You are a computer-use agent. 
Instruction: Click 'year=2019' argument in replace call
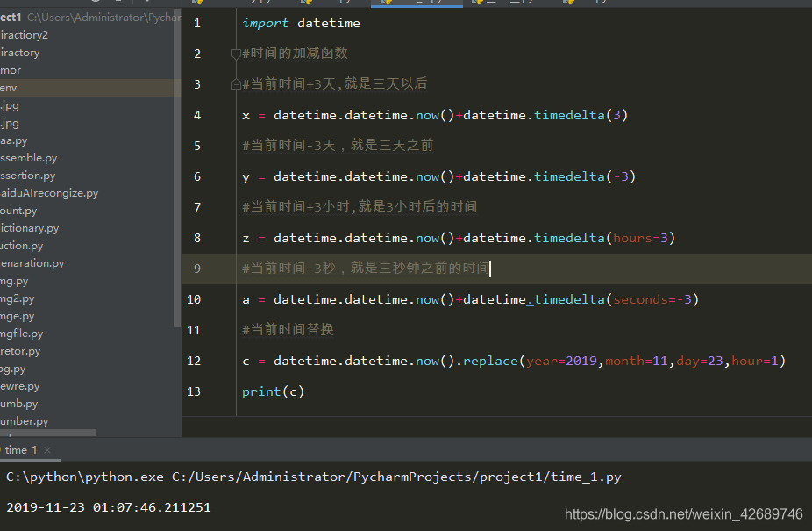[x=562, y=361]
